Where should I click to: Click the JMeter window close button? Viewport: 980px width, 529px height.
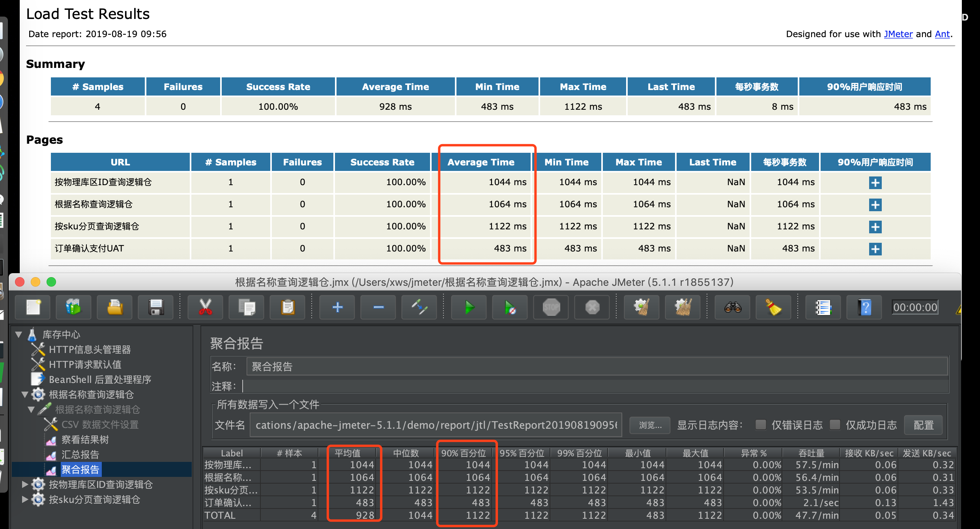point(20,282)
